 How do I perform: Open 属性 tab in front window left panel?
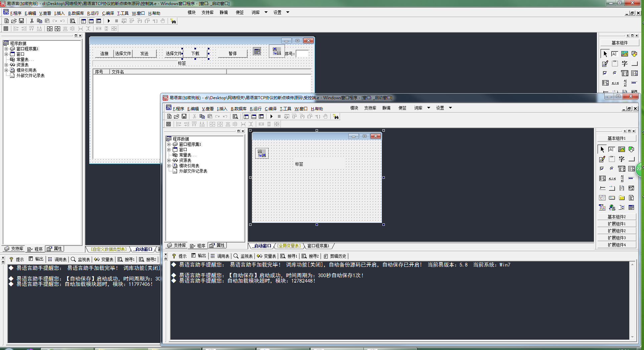coord(217,245)
